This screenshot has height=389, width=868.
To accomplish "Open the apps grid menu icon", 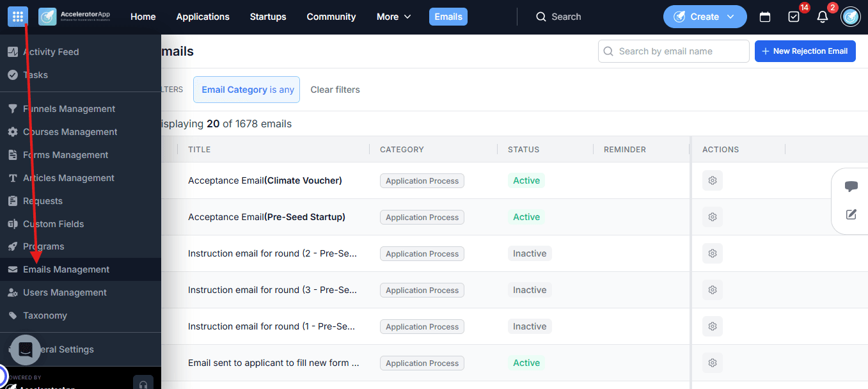I will 18,17.
